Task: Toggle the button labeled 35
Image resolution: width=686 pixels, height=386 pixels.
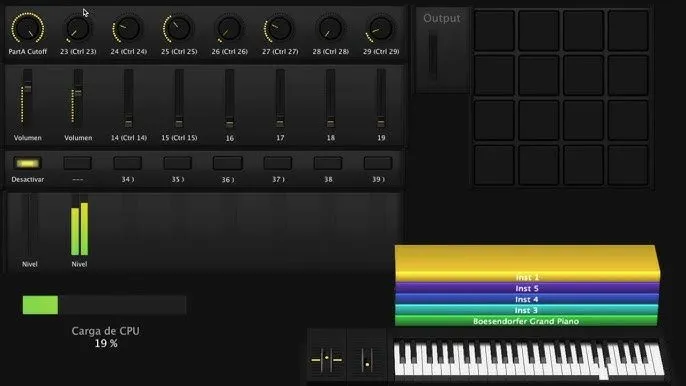Action: pyautogui.click(x=178, y=163)
